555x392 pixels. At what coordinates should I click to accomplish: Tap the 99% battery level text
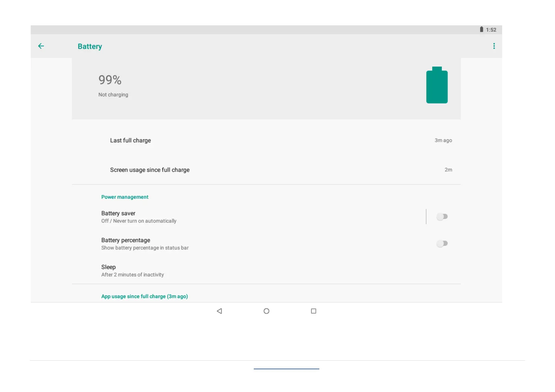coord(110,80)
